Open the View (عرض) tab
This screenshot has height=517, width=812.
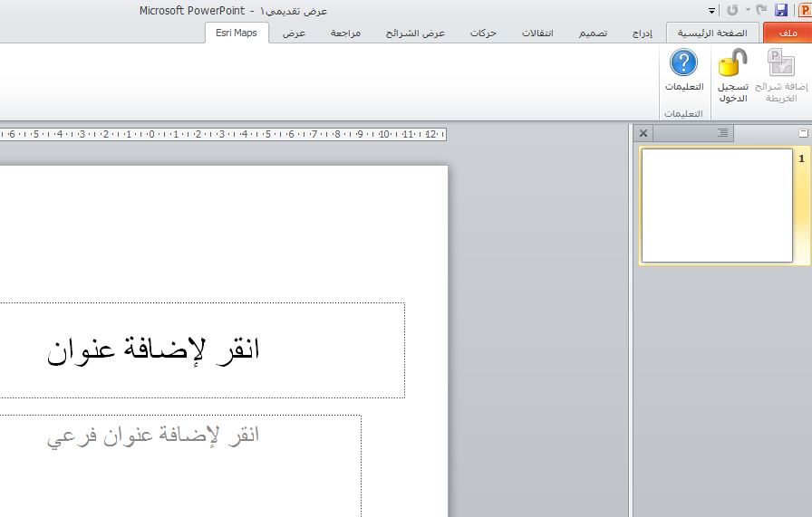tap(294, 34)
